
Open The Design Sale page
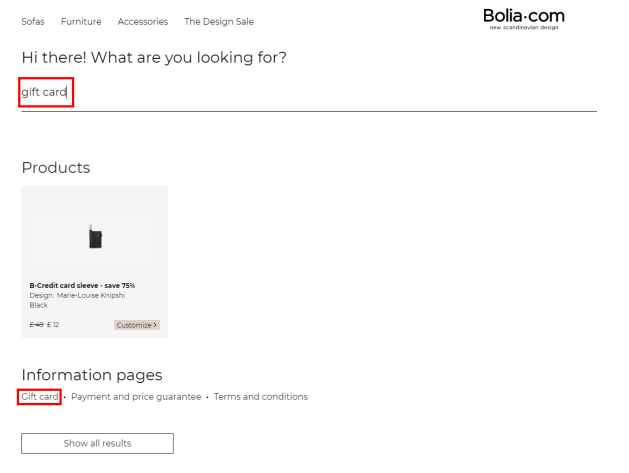click(x=219, y=21)
